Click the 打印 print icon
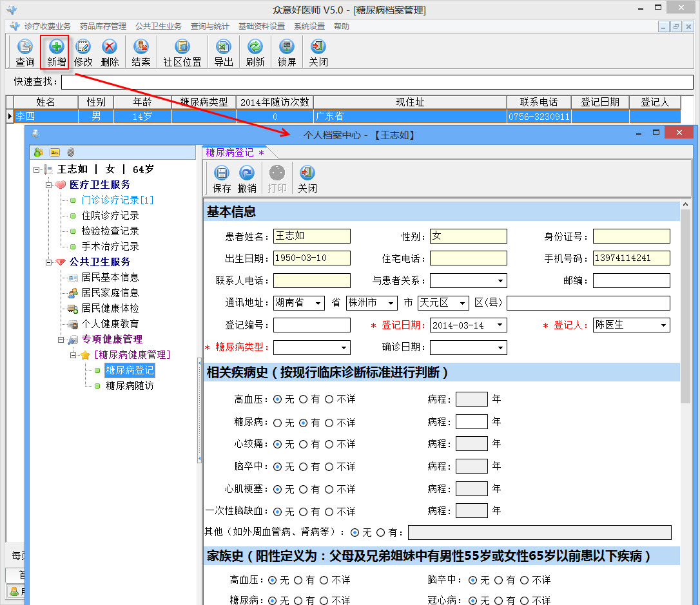This screenshot has height=605, width=700. click(x=277, y=179)
